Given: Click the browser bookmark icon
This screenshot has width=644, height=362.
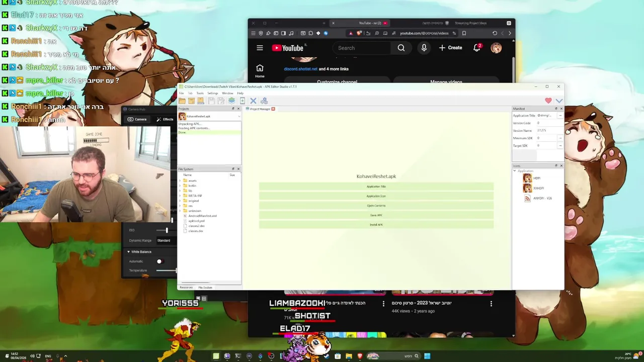Looking at the screenshot, I should (x=464, y=33).
